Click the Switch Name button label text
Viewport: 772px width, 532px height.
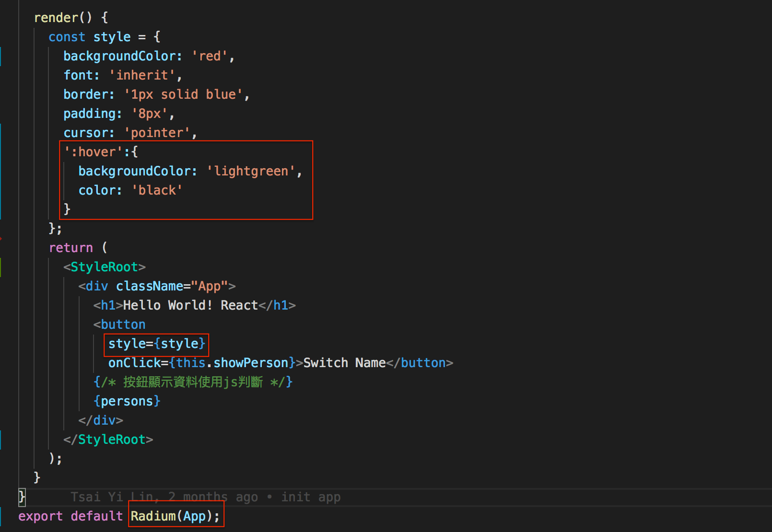point(343,363)
